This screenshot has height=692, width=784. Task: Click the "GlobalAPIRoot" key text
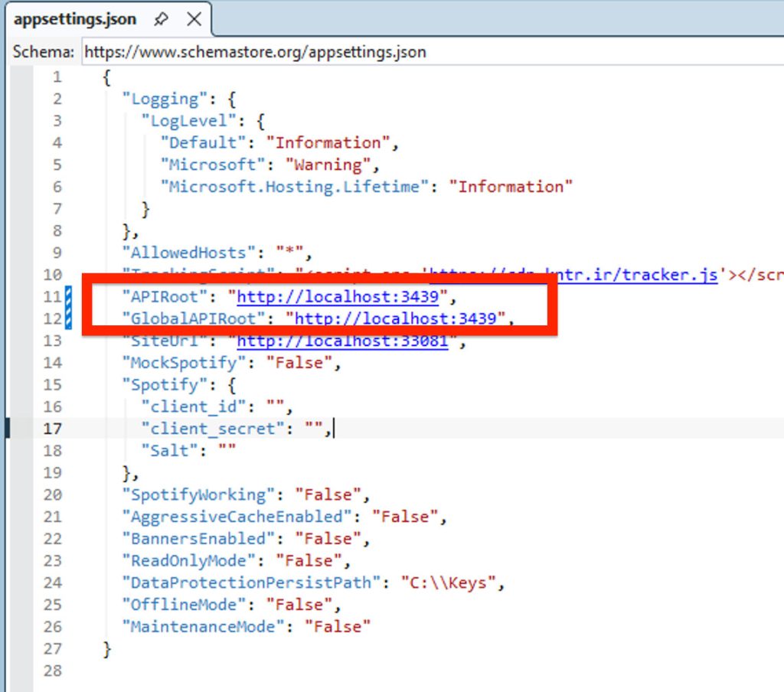click(194, 318)
